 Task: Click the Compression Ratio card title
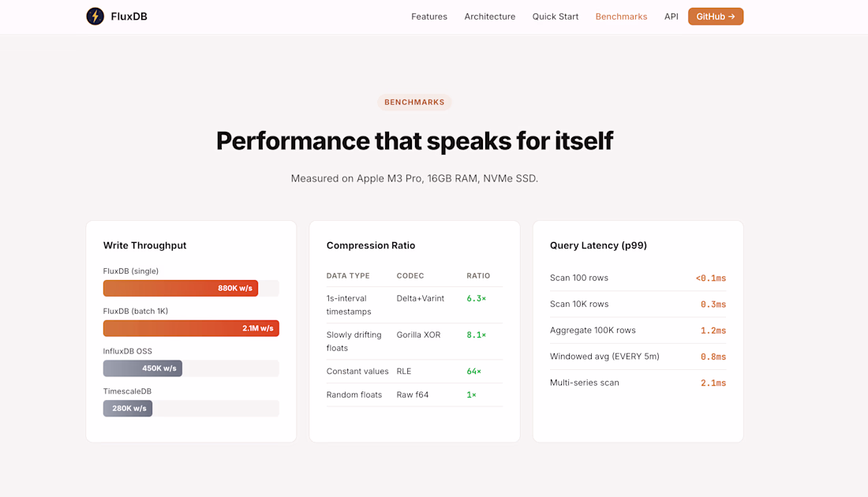pos(370,245)
